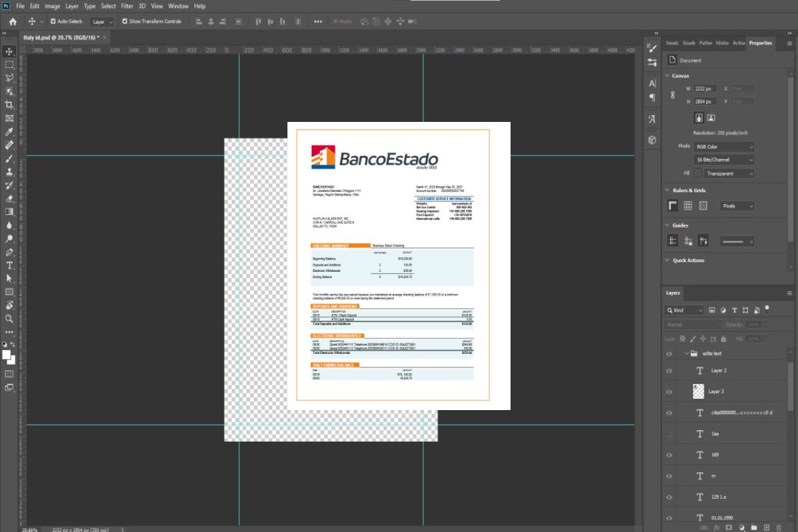Select the Eraser tool

coord(10,199)
